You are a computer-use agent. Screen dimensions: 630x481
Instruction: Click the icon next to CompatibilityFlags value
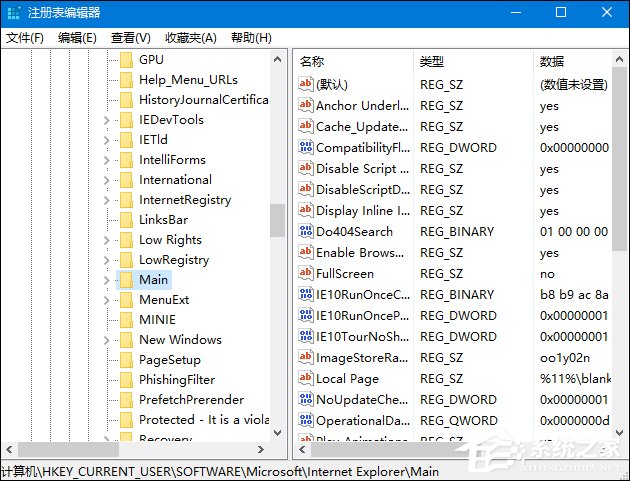click(306, 148)
